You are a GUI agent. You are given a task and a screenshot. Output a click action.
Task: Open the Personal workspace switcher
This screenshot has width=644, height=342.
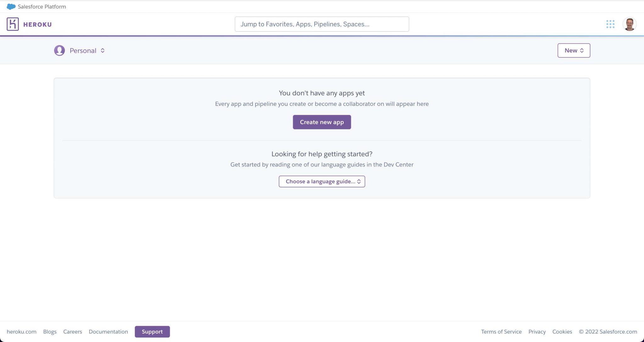[x=86, y=50]
